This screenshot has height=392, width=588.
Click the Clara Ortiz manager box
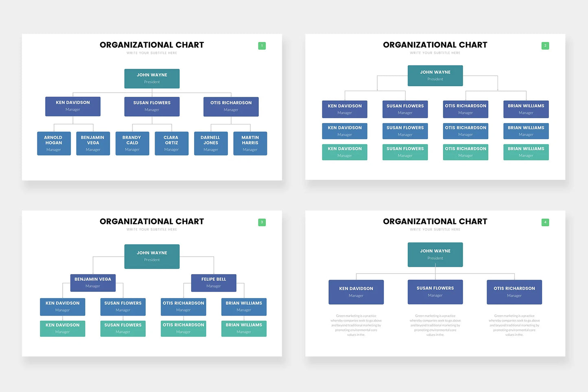(171, 144)
